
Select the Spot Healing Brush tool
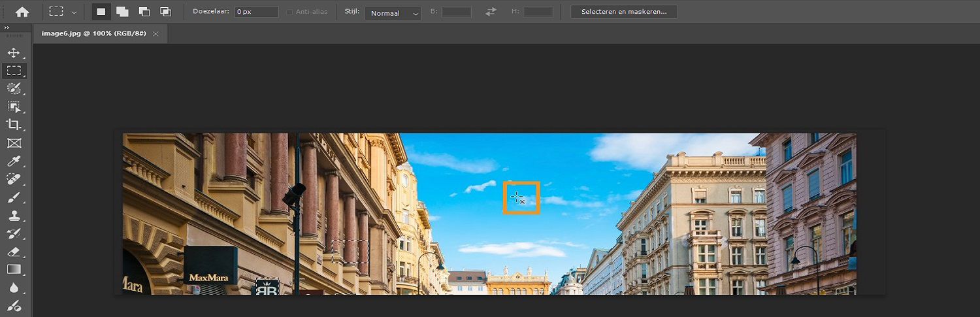click(14, 178)
